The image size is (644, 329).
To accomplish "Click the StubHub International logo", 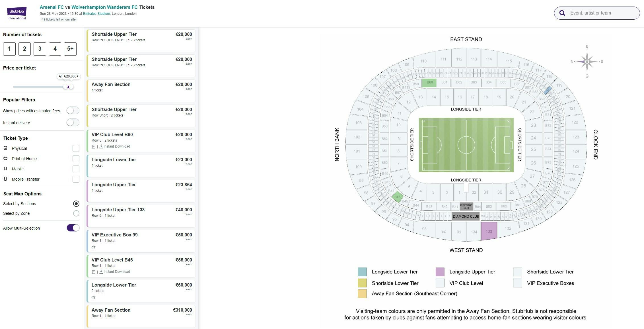I will [17, 13].
